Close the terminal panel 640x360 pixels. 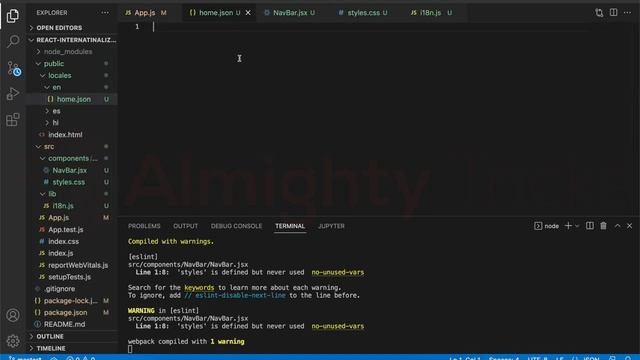[629, 226]
